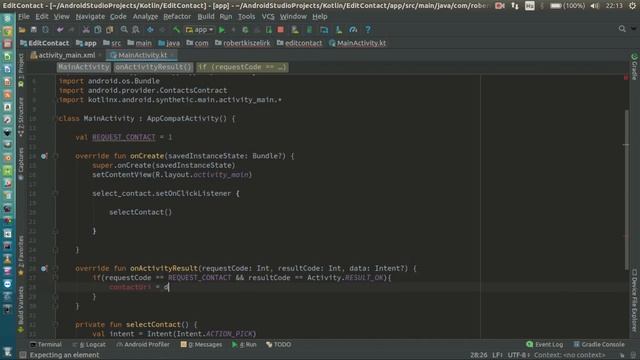Toggle the Structure side panel
This screenshot has height=360, width=640.
pyautogui.click(x=21, y=118)
